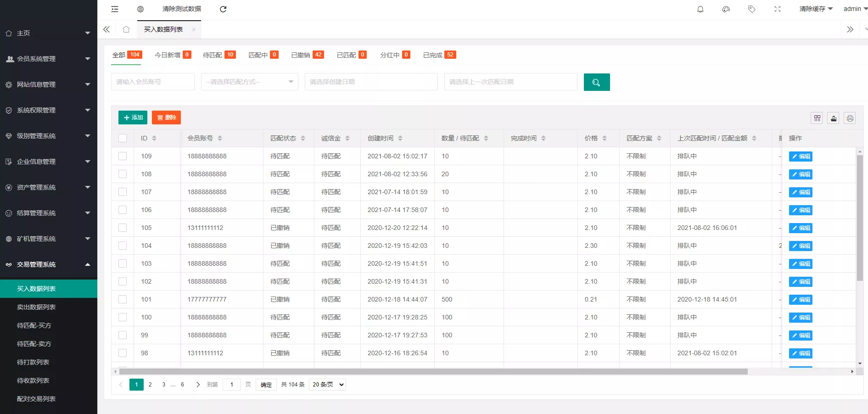Expand the 主页 sidebar menu

click(x=49, y=33)
